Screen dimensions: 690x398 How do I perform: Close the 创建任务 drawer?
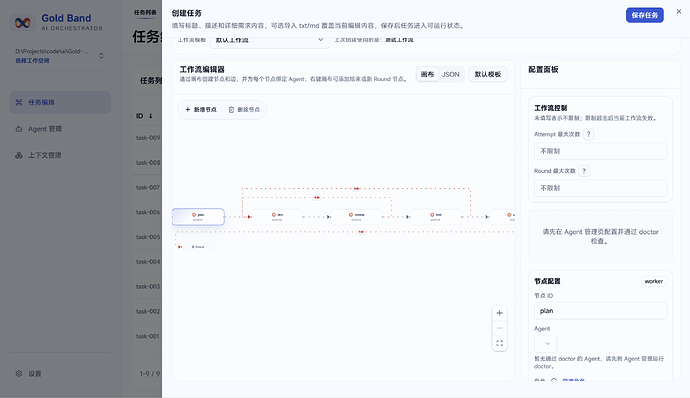click(679, 11)
